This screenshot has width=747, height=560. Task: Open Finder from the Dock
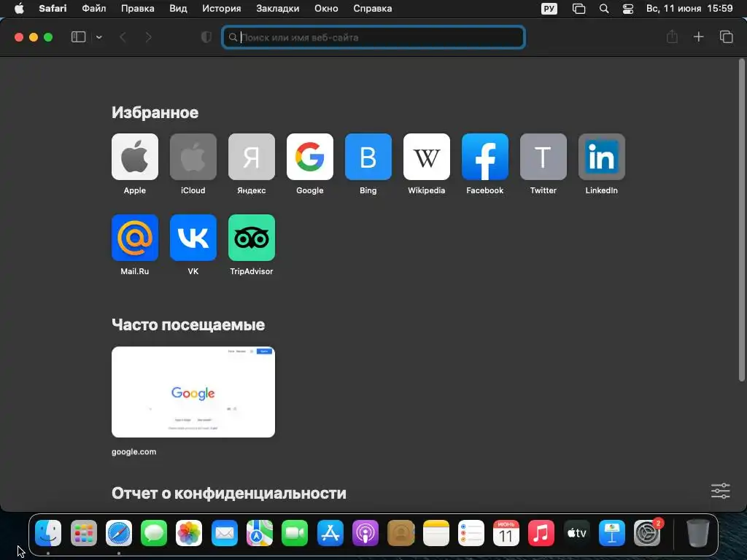click(x=48, y=533)
